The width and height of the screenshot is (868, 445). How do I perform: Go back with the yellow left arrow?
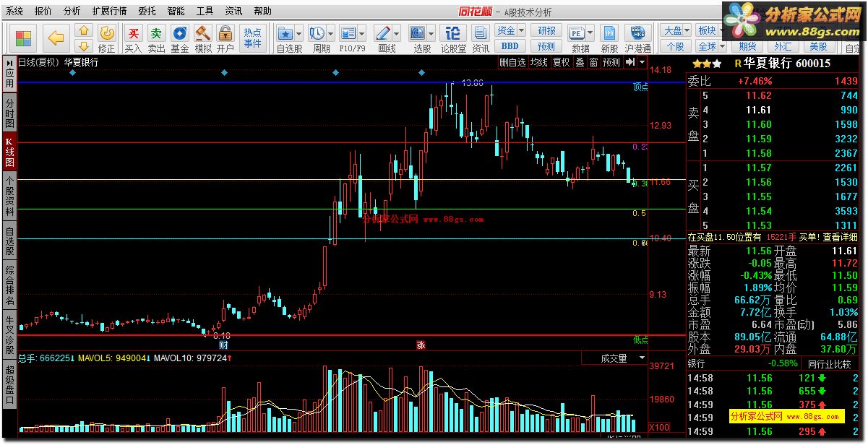pyautogui.click(x=56, y=38)
